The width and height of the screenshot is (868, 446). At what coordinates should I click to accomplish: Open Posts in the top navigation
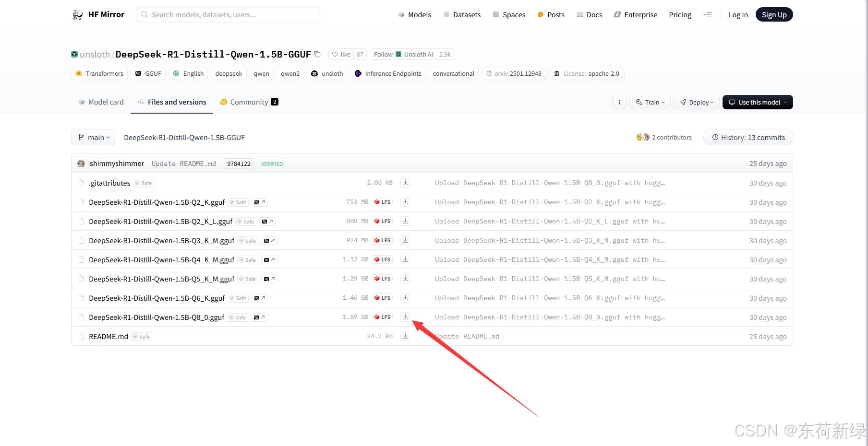[551, 15]
